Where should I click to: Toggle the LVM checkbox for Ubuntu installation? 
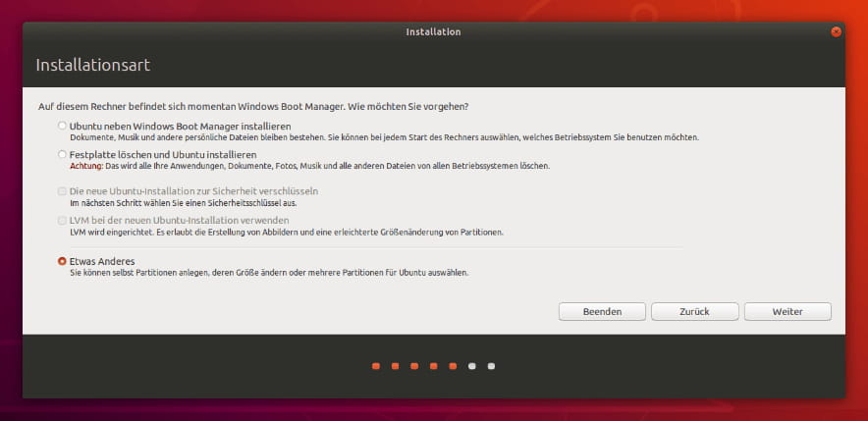[63, 221]
